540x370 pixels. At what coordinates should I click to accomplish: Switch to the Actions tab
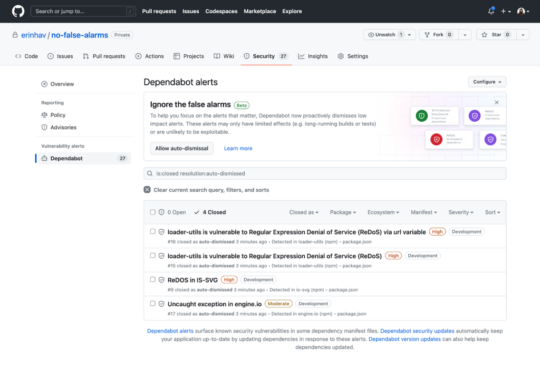click(149, 56)
